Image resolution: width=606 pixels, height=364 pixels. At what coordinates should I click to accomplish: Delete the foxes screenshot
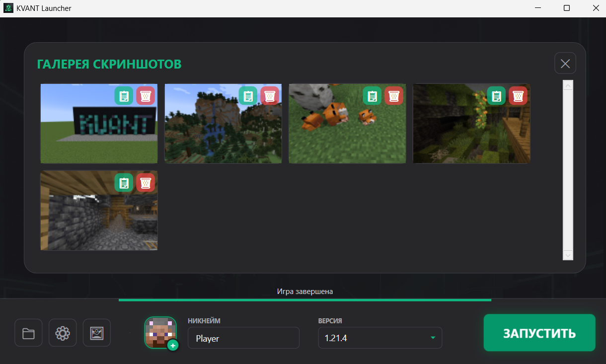pos(394,96)
